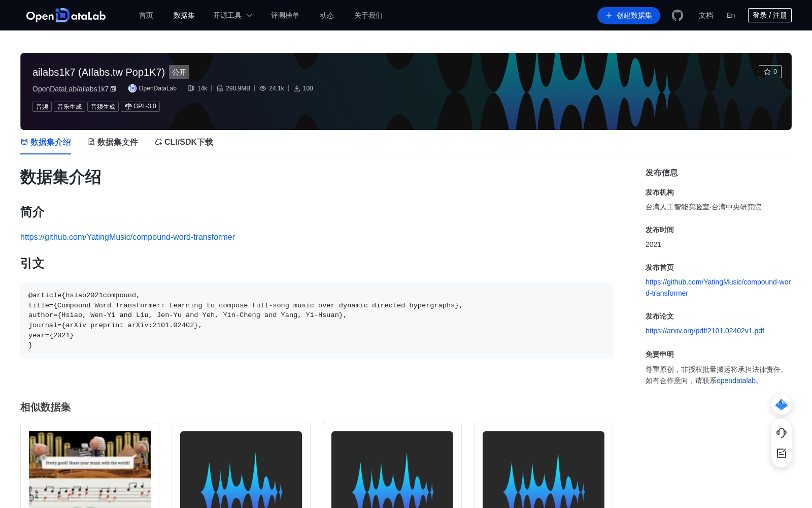
Task: Click the 290.9MB storage size icon
Action: pos(220,88)
